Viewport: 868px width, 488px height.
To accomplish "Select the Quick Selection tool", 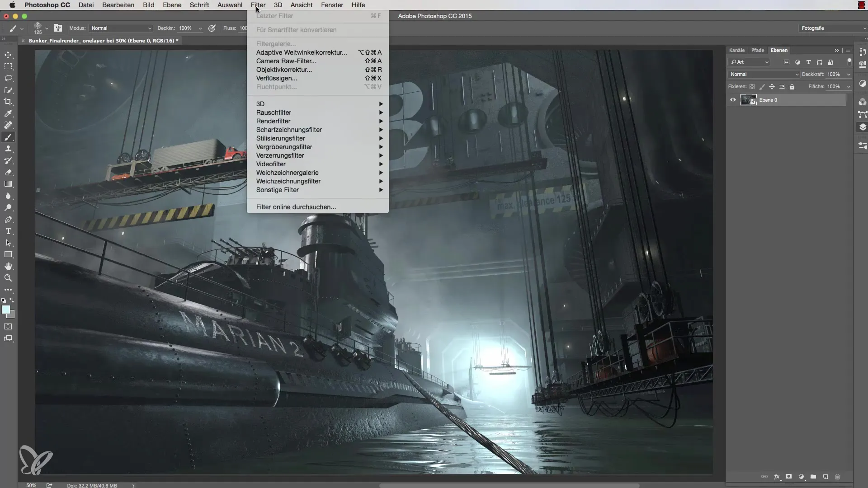I will [x=8, y=90].
